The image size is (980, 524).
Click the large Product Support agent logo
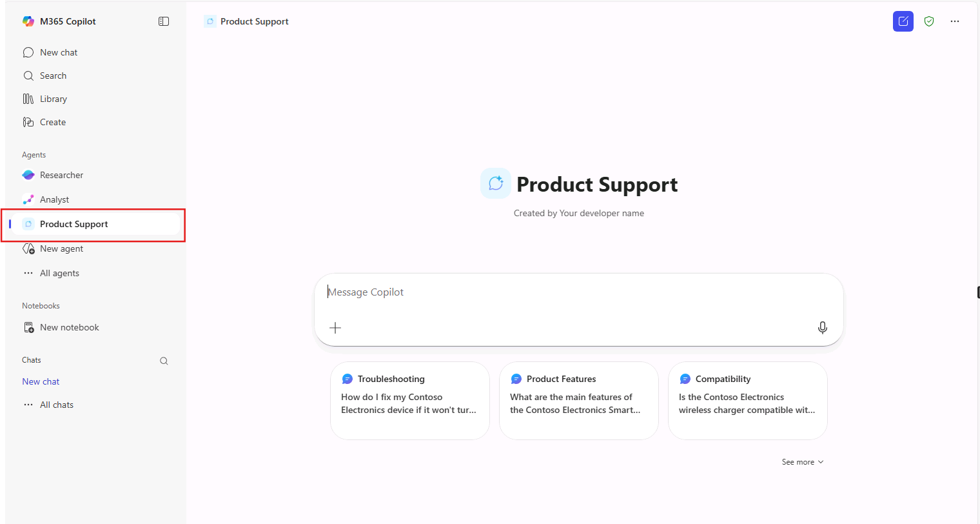(x=496, y=183)
